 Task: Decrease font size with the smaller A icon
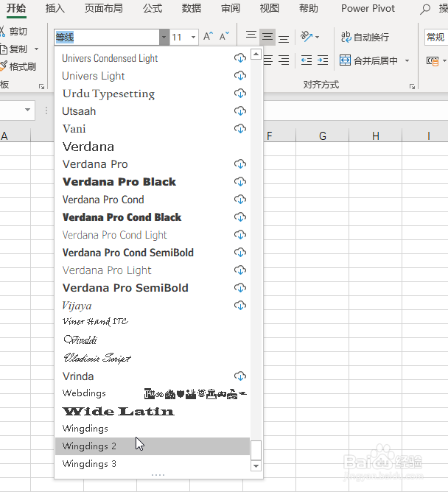coord(224,37)
